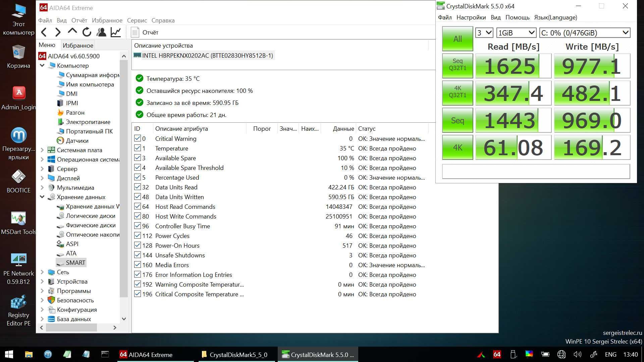Click the AIDA64 tray icon
Image resolution: width=644 pixels, height=362 pixels.
tap(497, 354)
